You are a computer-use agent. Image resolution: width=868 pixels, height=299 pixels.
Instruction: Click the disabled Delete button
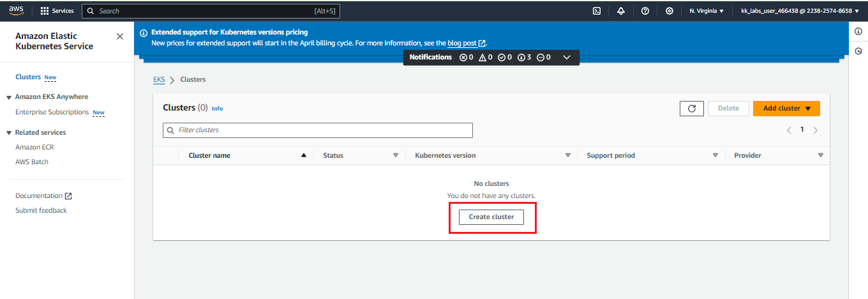coord(728,109)
